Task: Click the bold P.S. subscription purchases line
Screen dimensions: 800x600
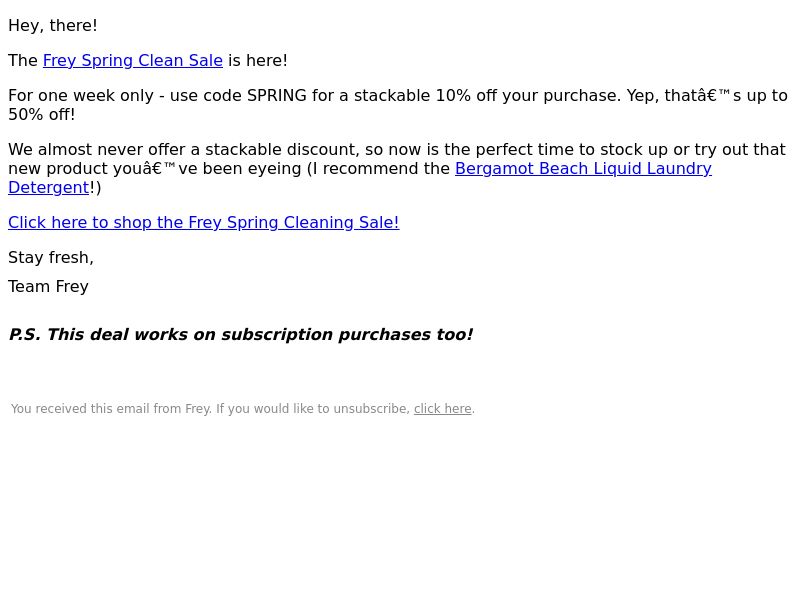Action: click(241, 335)
